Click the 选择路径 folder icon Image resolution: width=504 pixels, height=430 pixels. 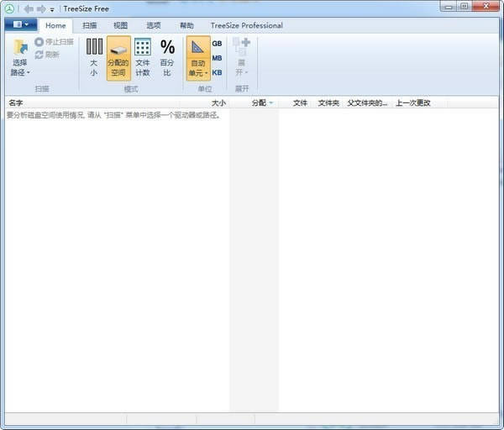tap(20, 48)
